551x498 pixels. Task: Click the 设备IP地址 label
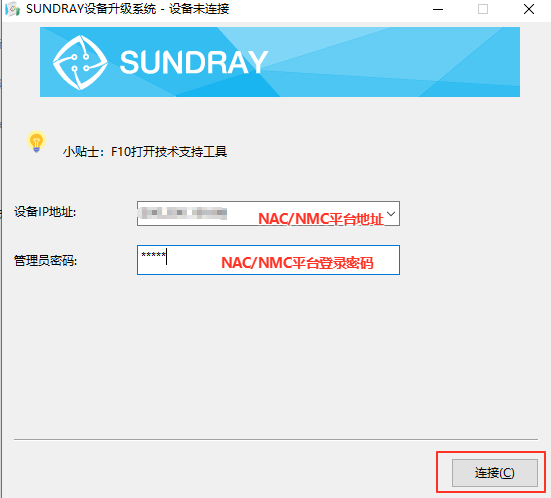[x=45, y=212]
